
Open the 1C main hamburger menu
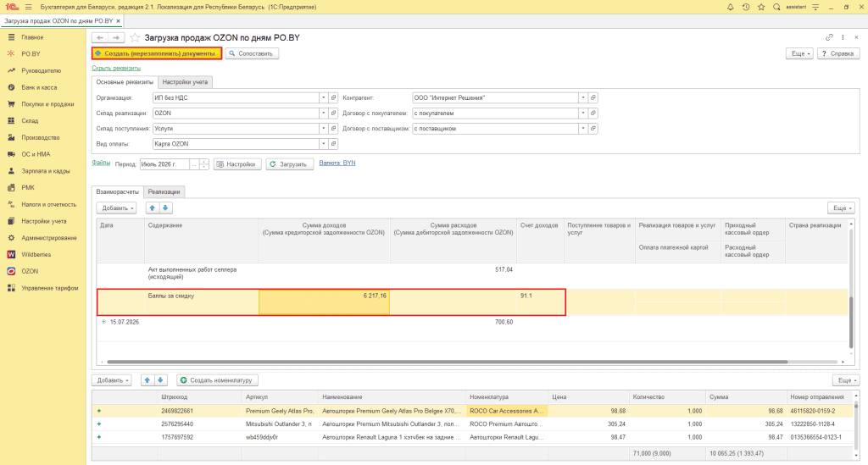point(28,7)
